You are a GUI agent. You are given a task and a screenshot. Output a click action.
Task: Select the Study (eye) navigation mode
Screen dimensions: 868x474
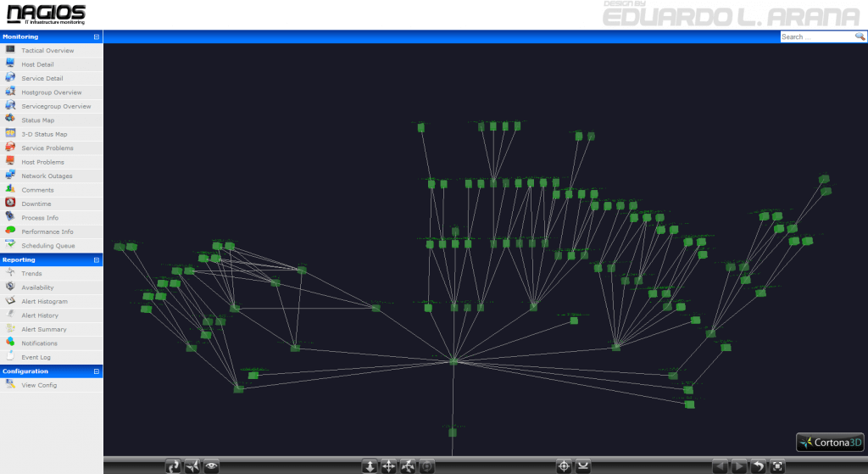[x=211, y=466]
